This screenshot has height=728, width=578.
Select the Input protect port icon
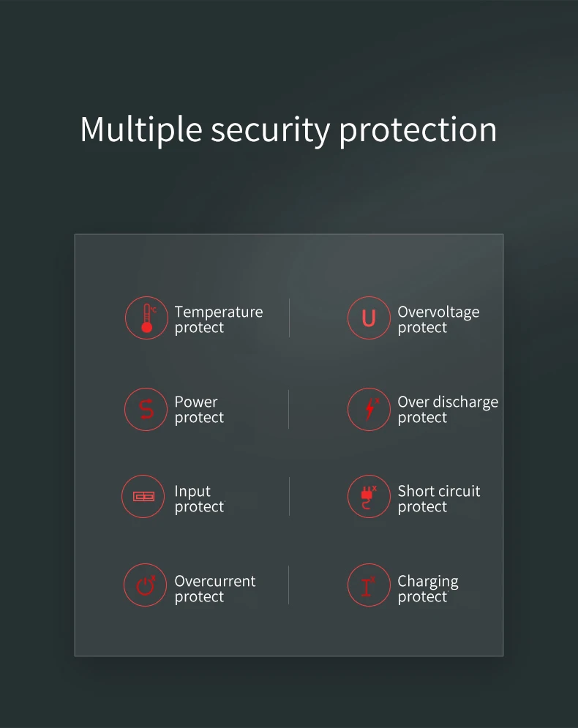143,497
